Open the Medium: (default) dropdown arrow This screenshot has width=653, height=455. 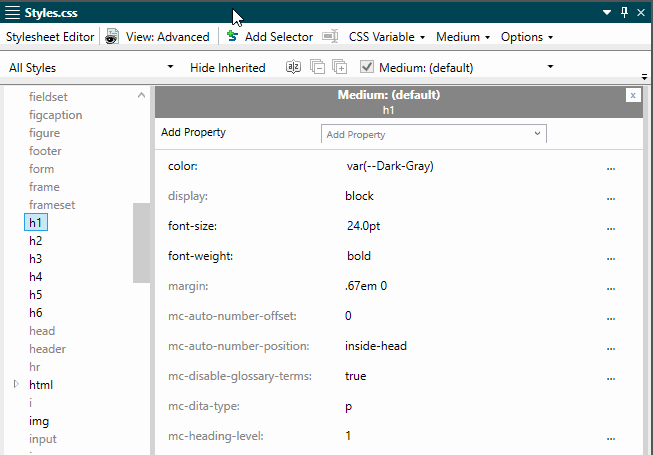550,67
